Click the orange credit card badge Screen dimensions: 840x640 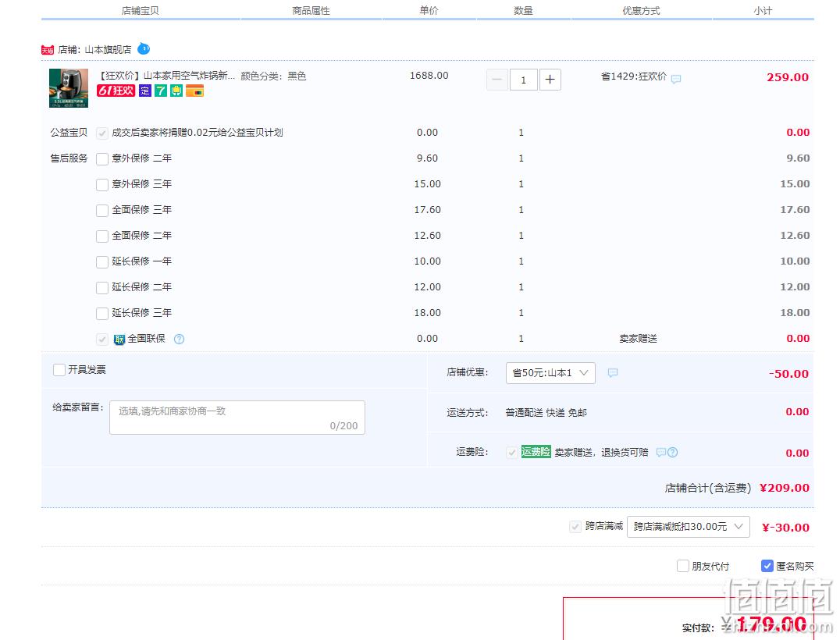(194, 91)
